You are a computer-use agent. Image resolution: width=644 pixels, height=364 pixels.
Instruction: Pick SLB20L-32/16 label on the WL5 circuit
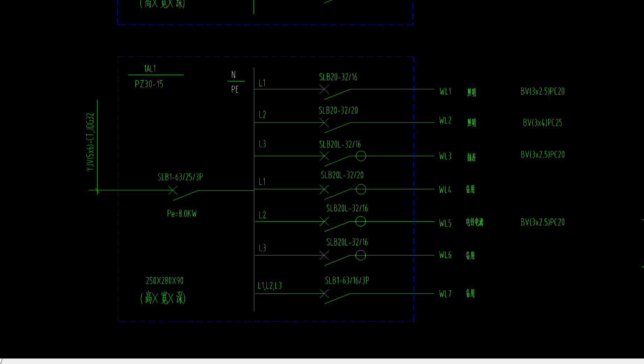click(x=347, y=208)
